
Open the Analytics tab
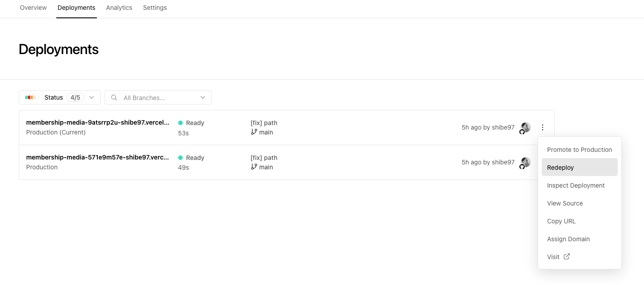click(119, 8)
